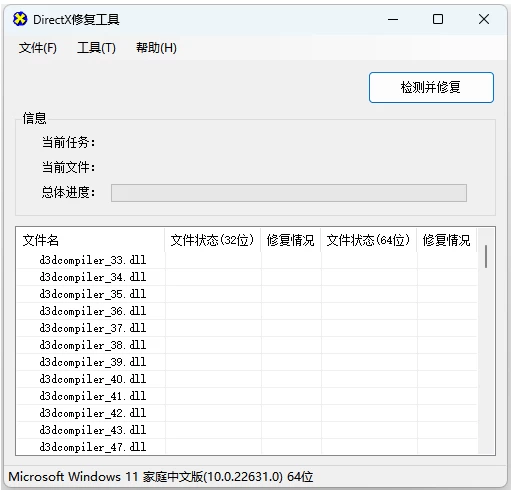
Task: Close the DirectX修复工具 window
Action: 484,19
